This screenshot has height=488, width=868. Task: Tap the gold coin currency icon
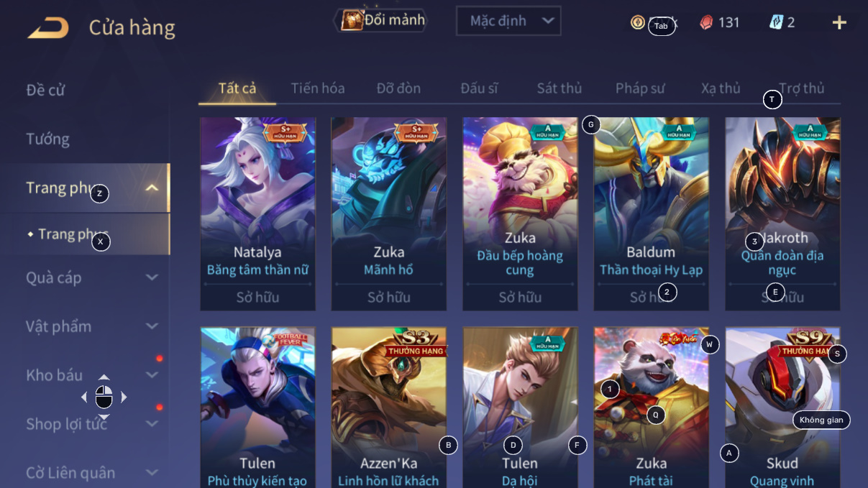click(638, 22)
